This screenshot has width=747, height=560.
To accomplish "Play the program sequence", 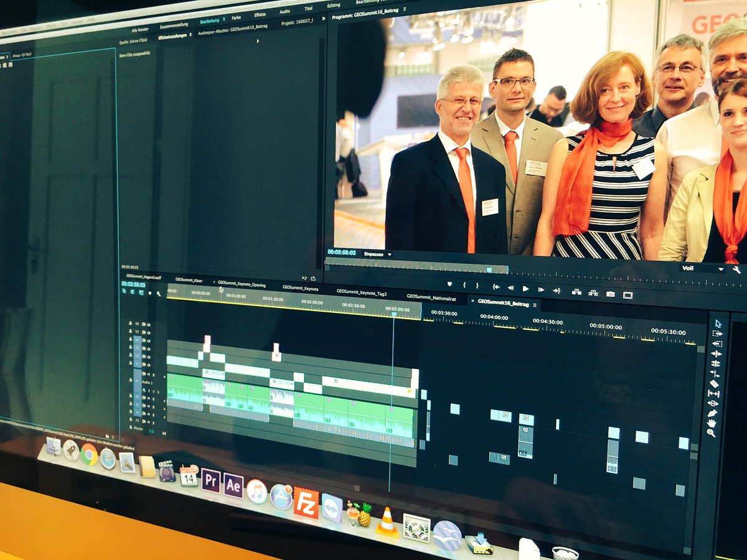I will click(525, 289).
